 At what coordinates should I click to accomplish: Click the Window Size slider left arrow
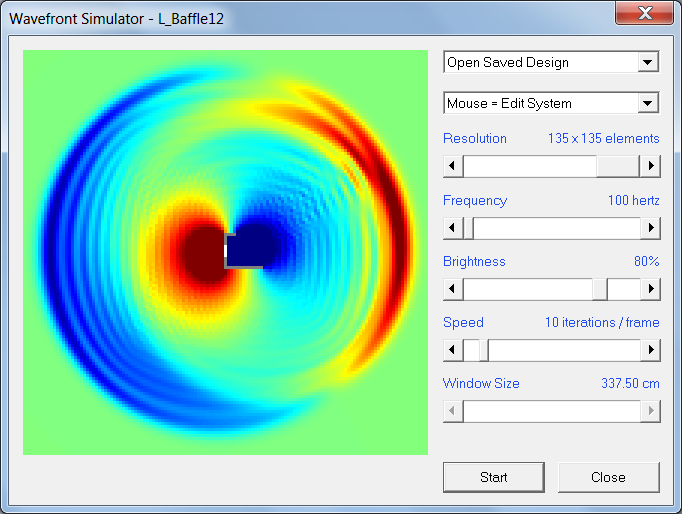click(x=453, y=411)
